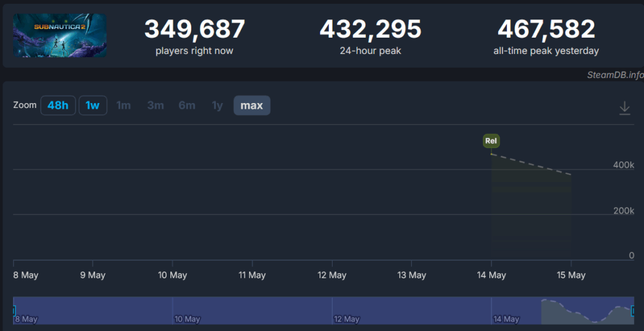Click the 14 May x-axis label
This screenshot has width=644, height=331.
491,275
